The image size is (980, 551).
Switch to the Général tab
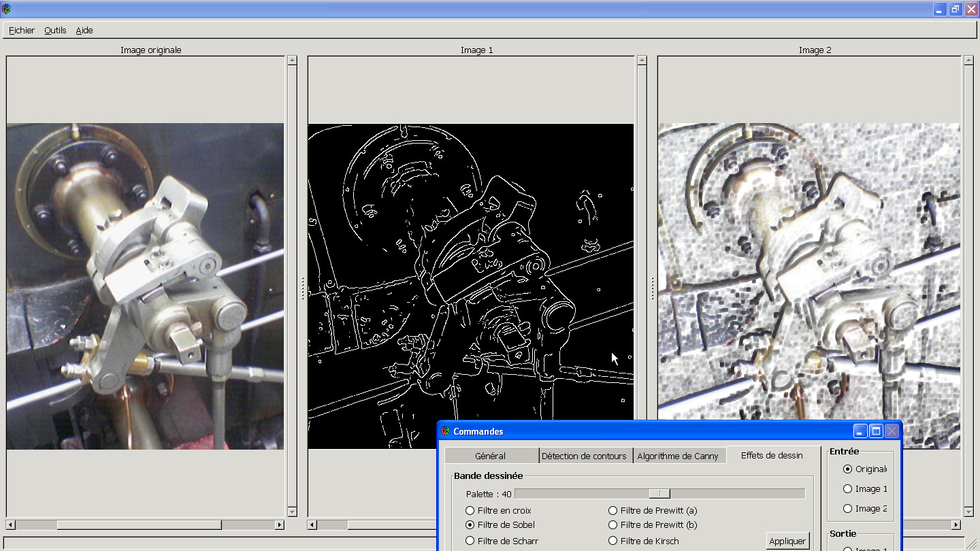coord(491,456)
